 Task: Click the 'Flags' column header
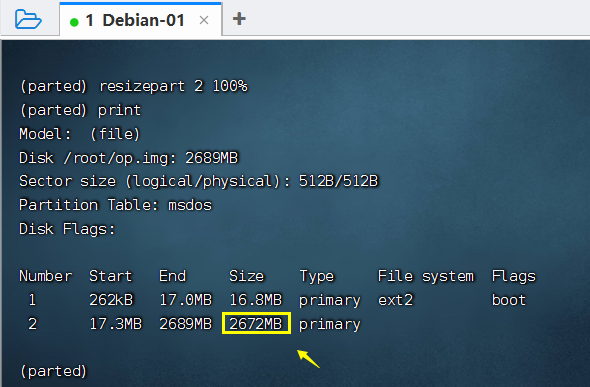coord(514,276)
